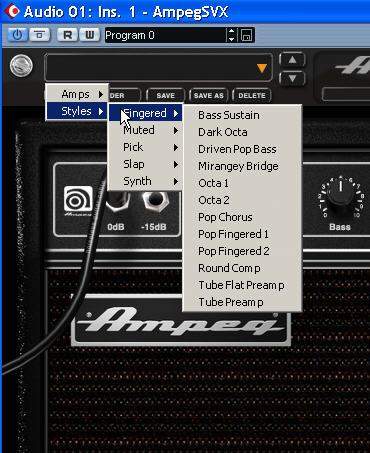Click the DELETE preset button
The width and height of the screenshot is (370, 453).
[x=252, y=95]
